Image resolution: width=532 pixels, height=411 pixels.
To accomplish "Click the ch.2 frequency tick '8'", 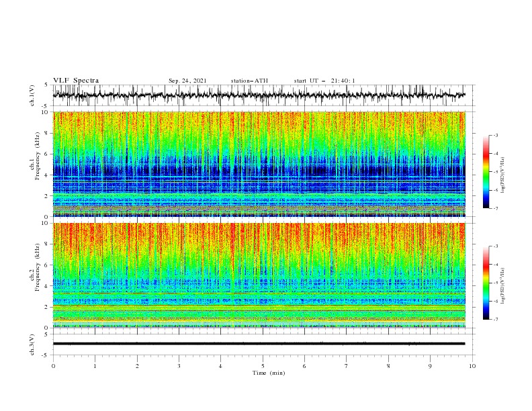I will pos(47,244).
